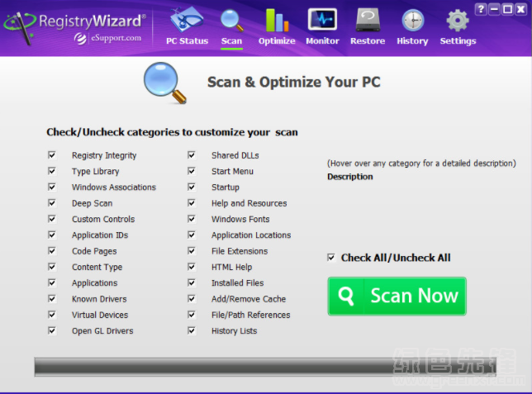Uncheck the Windows Fonts checkbox

[x=192, y=219]
